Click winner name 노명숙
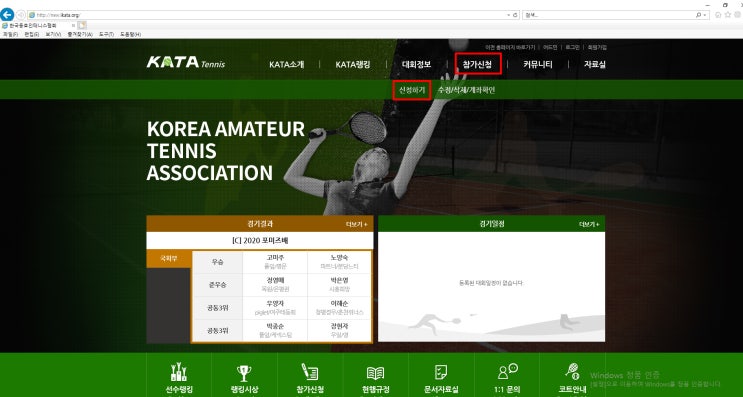 pyautogui.click(x=339, y=258)
